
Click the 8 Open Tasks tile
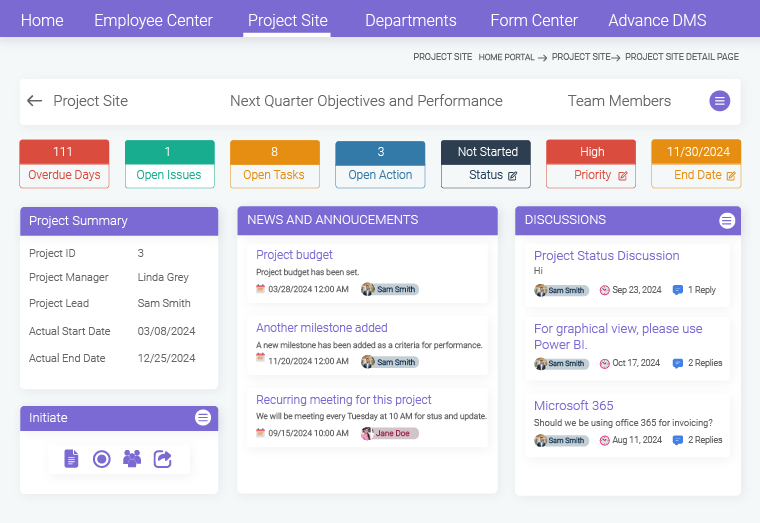(x=275, y=164)
